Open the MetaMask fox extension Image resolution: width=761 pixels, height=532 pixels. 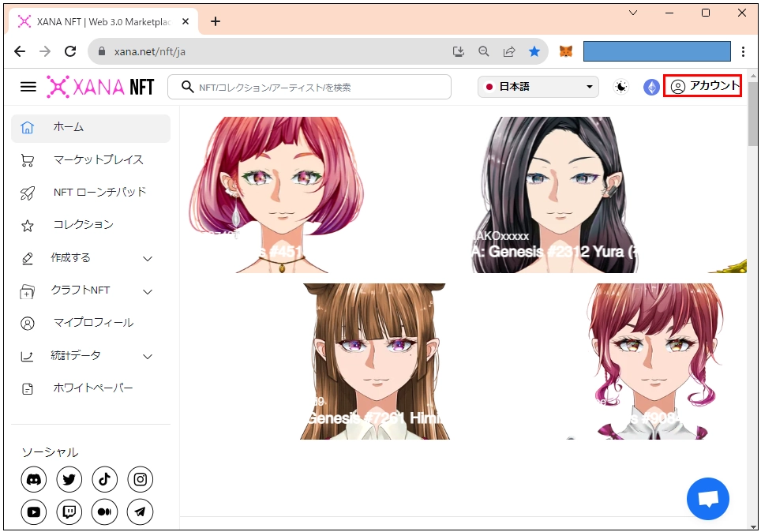(x=566, y=51)
